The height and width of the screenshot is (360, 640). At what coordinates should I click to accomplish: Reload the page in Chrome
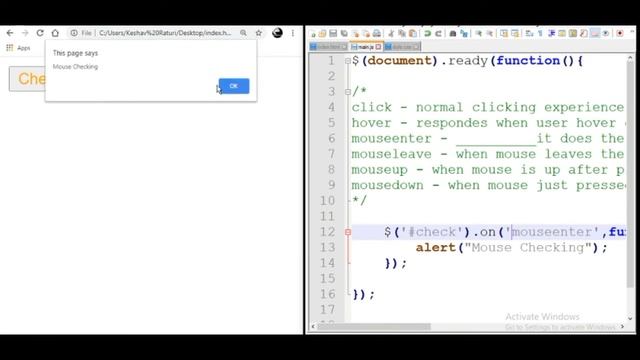pos(40,33)
